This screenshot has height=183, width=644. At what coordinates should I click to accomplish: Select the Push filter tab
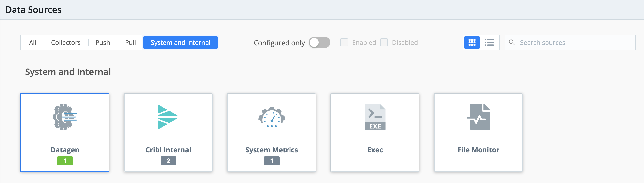pos(102,42)
